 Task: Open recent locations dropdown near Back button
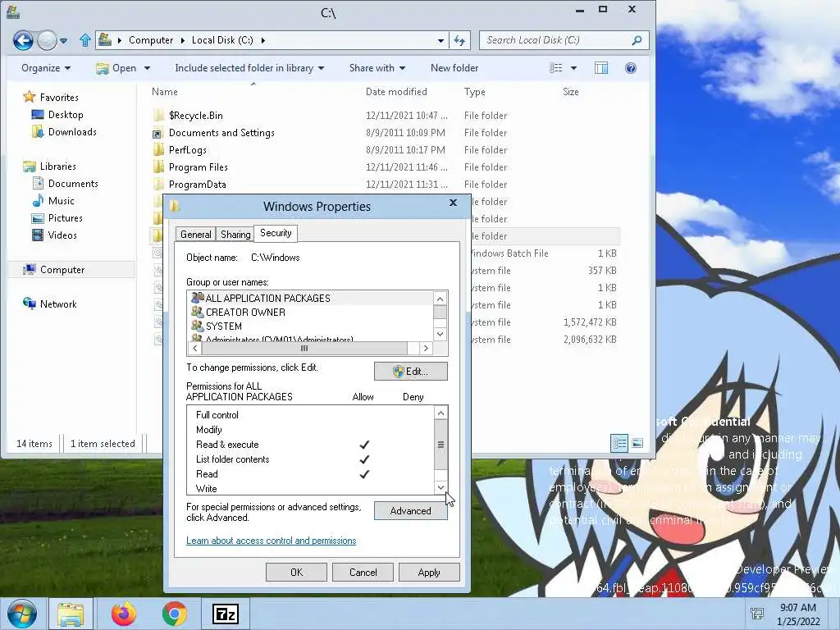point(64,41)
